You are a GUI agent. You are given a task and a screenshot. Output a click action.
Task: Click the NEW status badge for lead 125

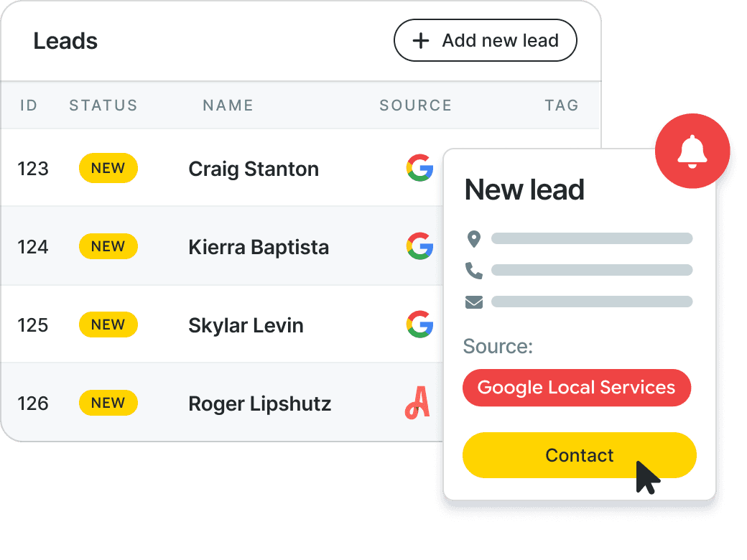point(108,325)
